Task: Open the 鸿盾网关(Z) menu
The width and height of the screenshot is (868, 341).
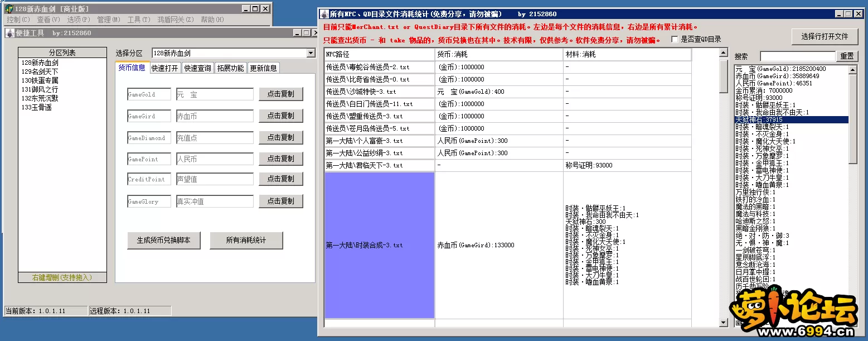Action: click(176, 20)
